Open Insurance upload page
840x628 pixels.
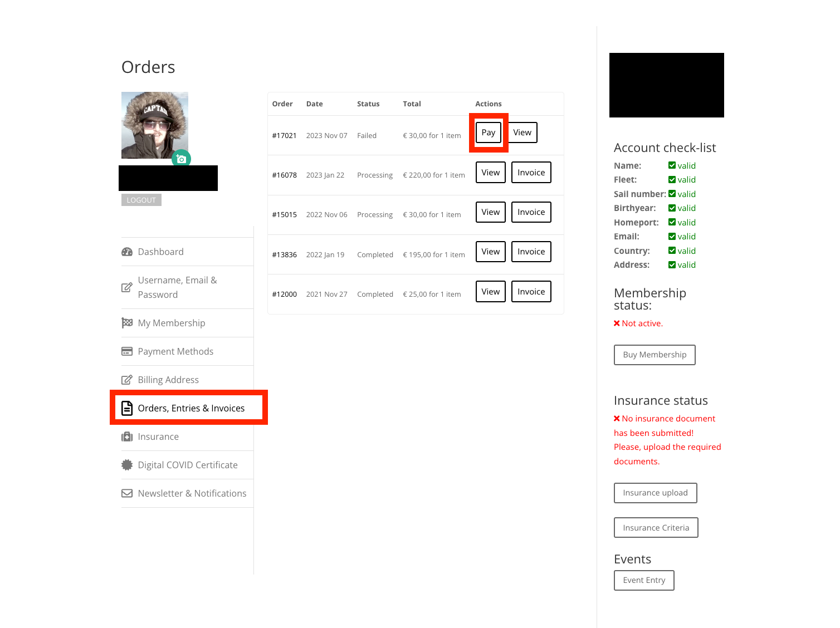(x=655, y=493)
